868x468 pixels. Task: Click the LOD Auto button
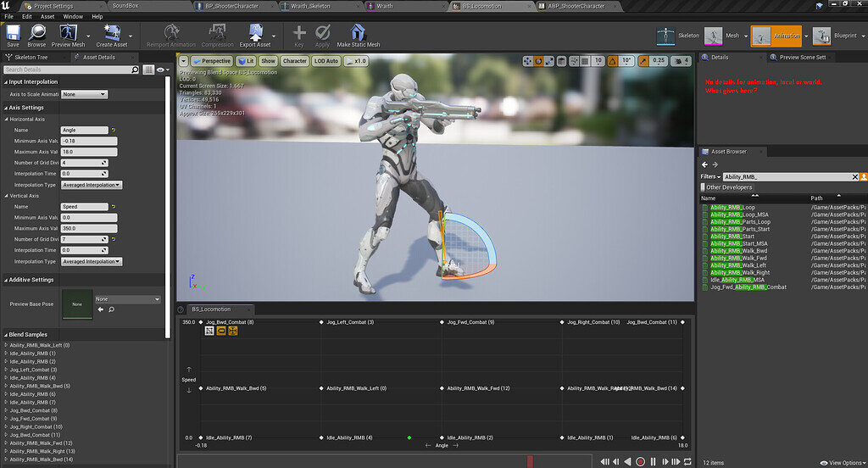[326, 61]
